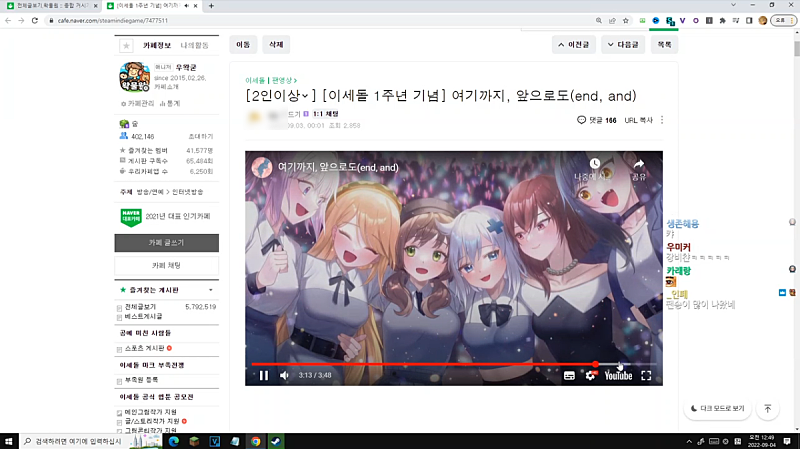Screen dimensions: 800x449
Task: Copy post URL via URL 복사
Action: click(638, 120)
